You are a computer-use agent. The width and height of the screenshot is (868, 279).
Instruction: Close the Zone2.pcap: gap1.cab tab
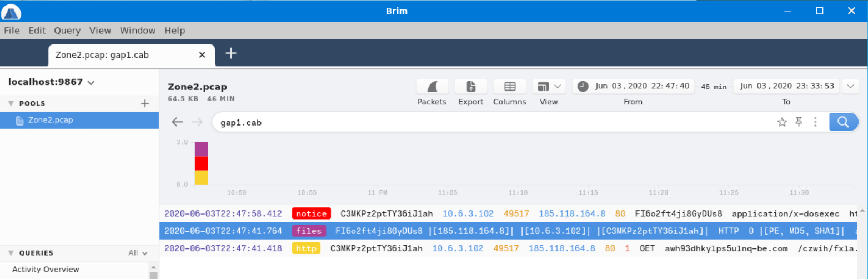203,55
